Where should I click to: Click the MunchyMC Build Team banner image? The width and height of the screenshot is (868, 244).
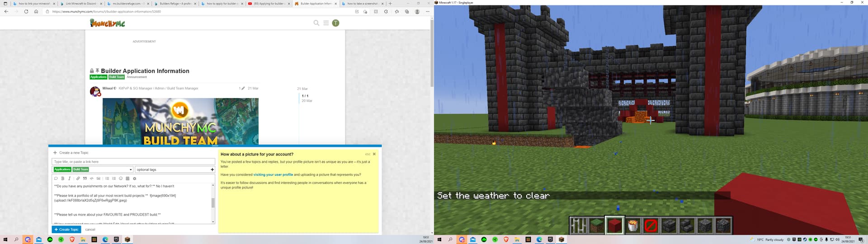180,121
